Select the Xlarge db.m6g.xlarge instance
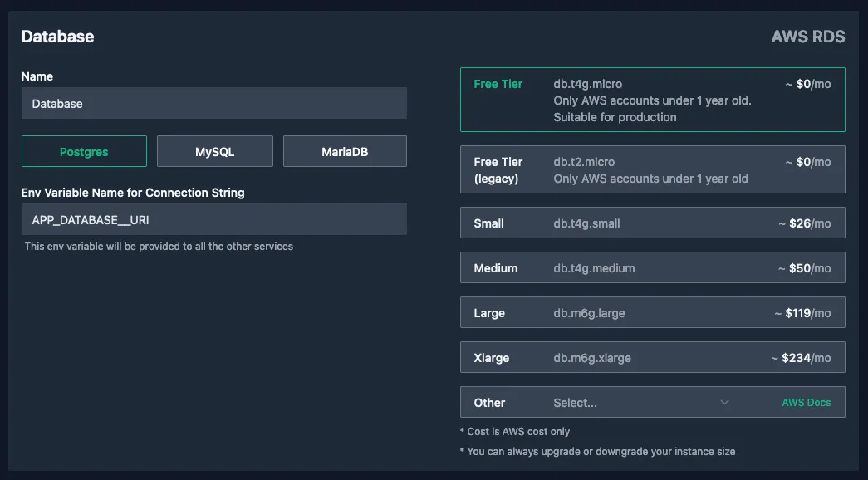Image resolution: width=868 pixels, height=480 pixels. tap(652, 357)
